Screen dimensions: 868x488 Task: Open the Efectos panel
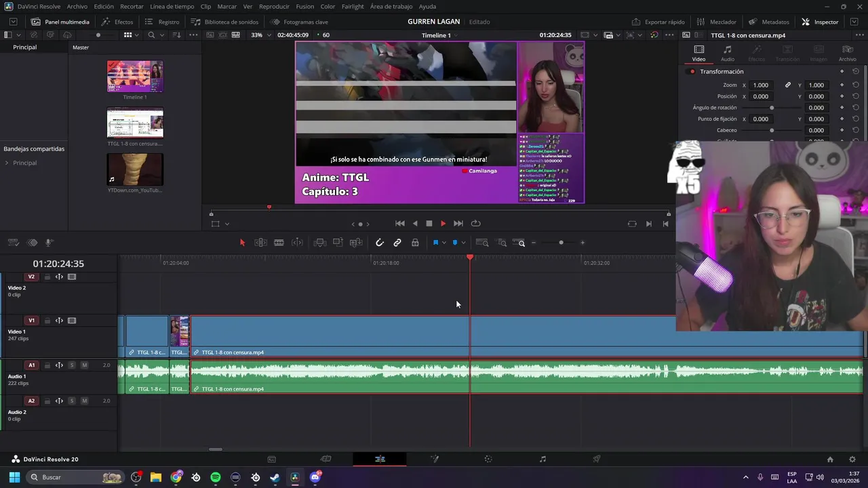click(117, 22)
